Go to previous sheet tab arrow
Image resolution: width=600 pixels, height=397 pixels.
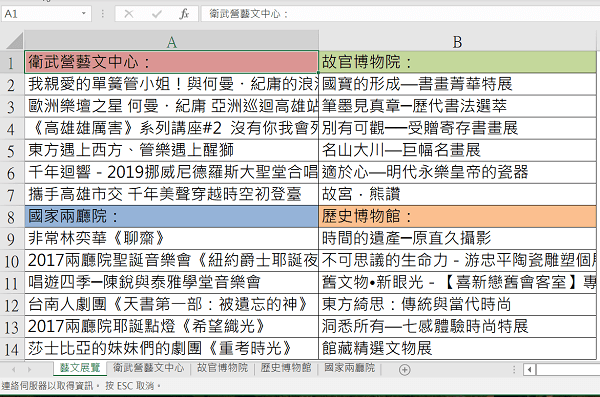pyautogui.click(x=14, y=369)
